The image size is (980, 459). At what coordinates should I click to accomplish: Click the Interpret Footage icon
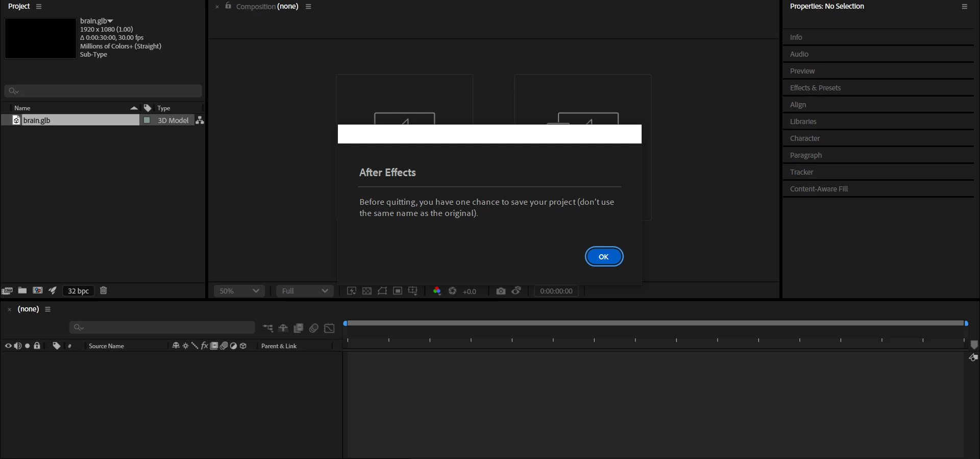tap(7, 291)
